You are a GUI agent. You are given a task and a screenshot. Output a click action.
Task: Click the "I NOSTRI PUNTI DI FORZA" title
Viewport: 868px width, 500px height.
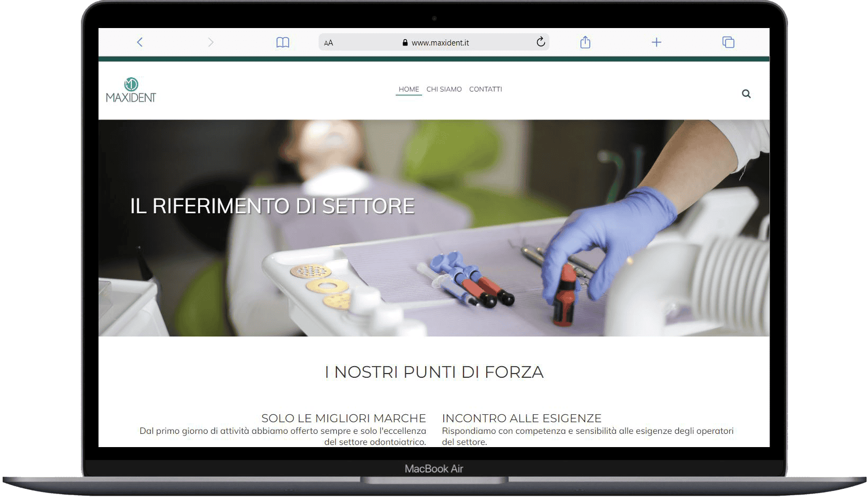tap(434, 372)
